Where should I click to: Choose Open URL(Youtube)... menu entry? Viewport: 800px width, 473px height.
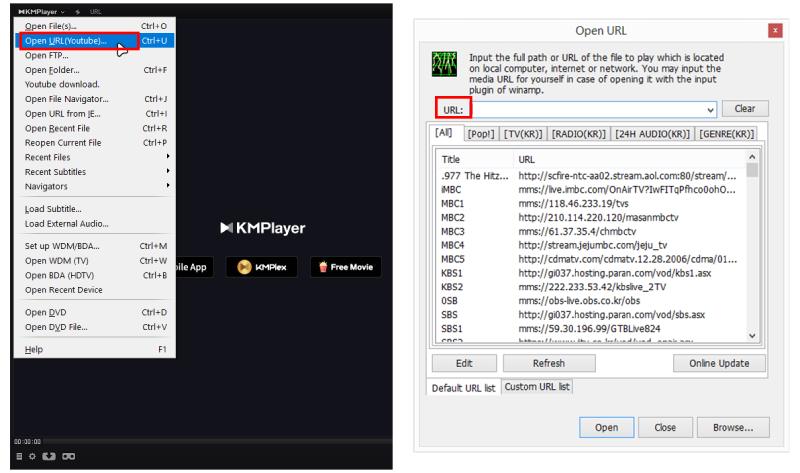(95, 41)
